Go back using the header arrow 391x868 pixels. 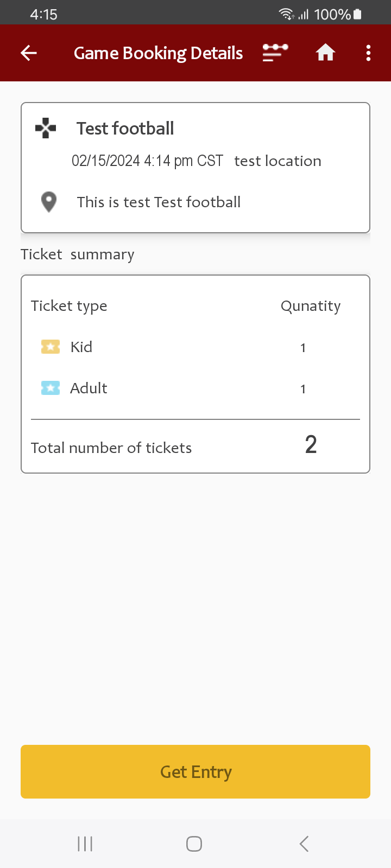pos(29,53)
